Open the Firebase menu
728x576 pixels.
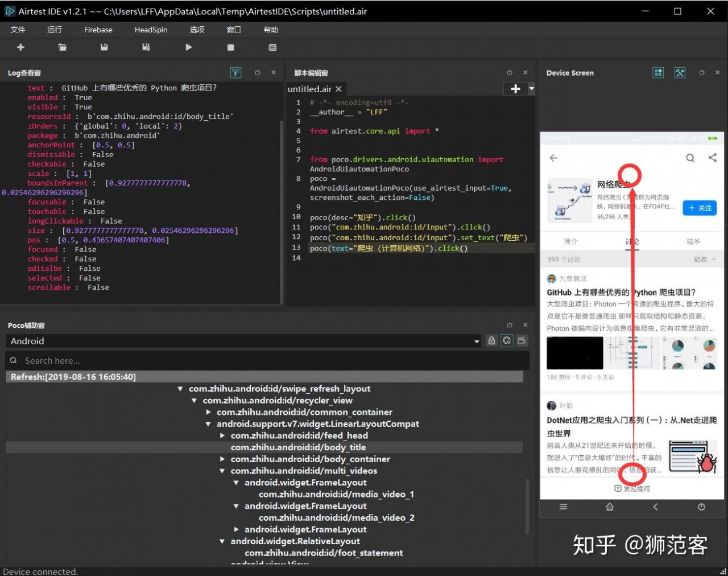pyautogui.click(x=98, y=30)
